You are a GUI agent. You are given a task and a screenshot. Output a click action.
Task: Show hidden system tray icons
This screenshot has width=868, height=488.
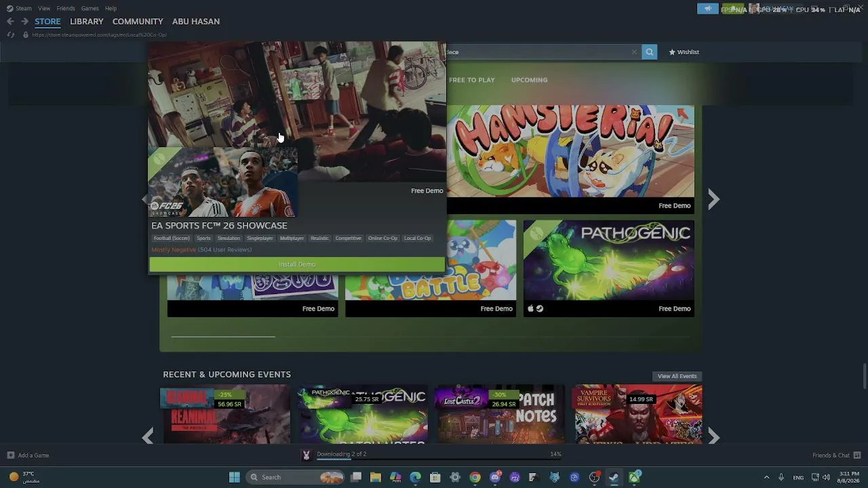coord(766,477)
